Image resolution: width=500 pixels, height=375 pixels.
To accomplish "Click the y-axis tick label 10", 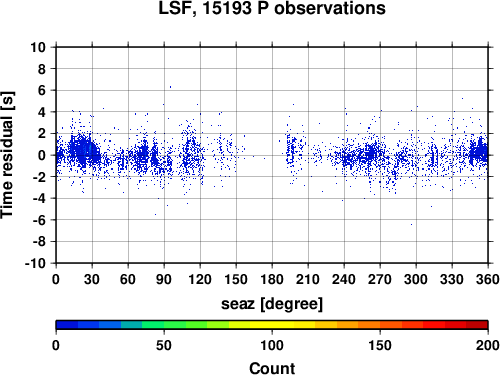I will click(x=38, y=47).
